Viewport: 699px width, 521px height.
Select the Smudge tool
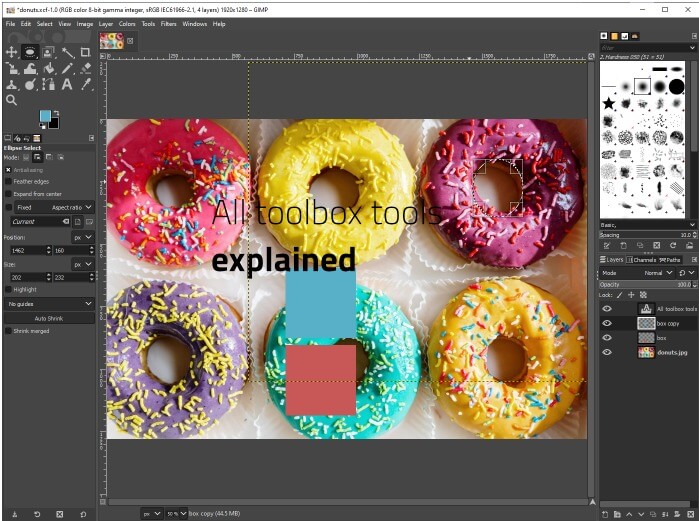[30, 84]
